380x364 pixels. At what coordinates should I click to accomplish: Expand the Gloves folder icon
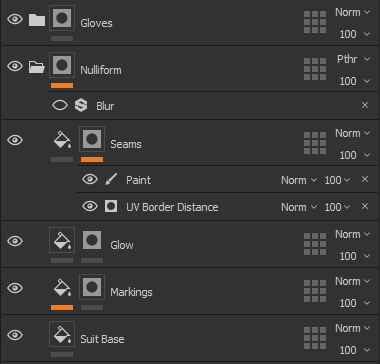pyautogui.click(x=37, y=20)
